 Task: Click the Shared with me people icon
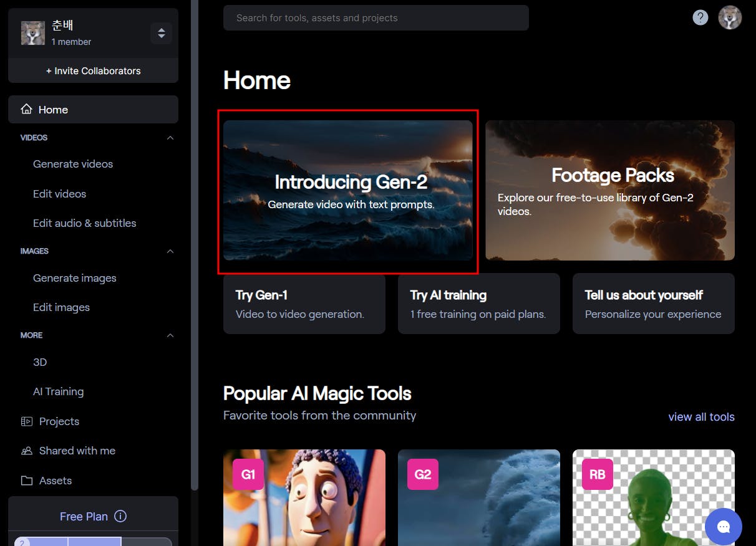(26, 451)
